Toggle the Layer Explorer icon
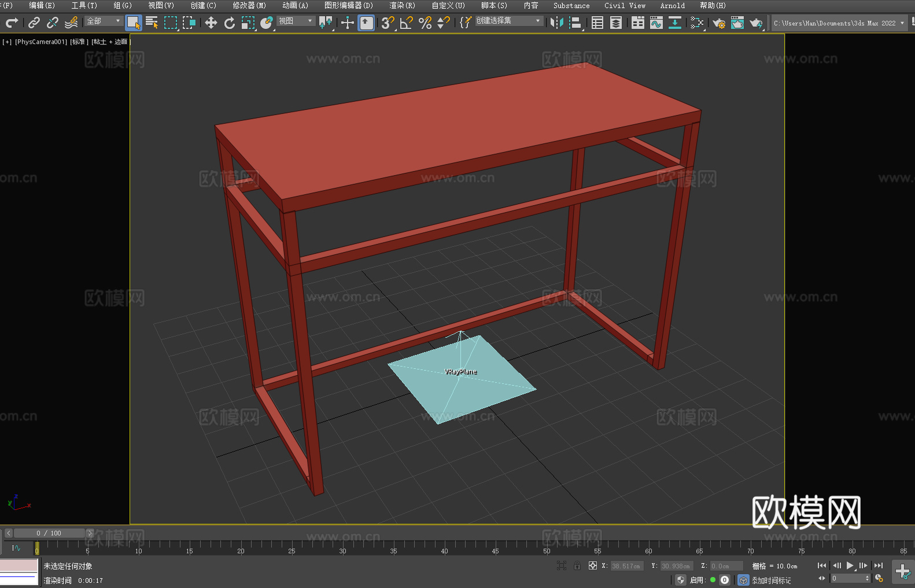915x588 pixels. [x=616, y=23]
